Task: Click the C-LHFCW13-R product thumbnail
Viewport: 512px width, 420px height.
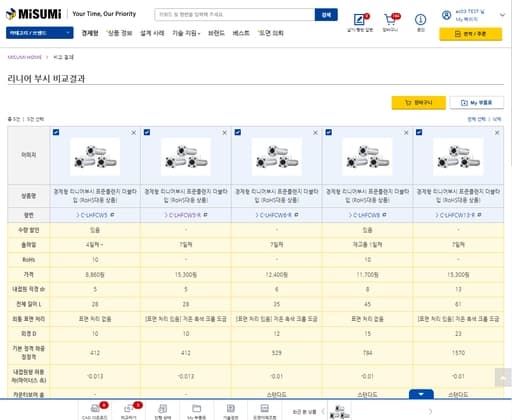Action: [x=458, y=156]
